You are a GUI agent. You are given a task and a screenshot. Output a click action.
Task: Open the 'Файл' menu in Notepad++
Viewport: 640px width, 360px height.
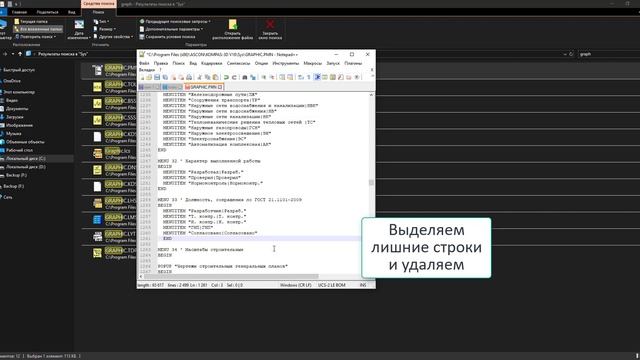[144, 63]
